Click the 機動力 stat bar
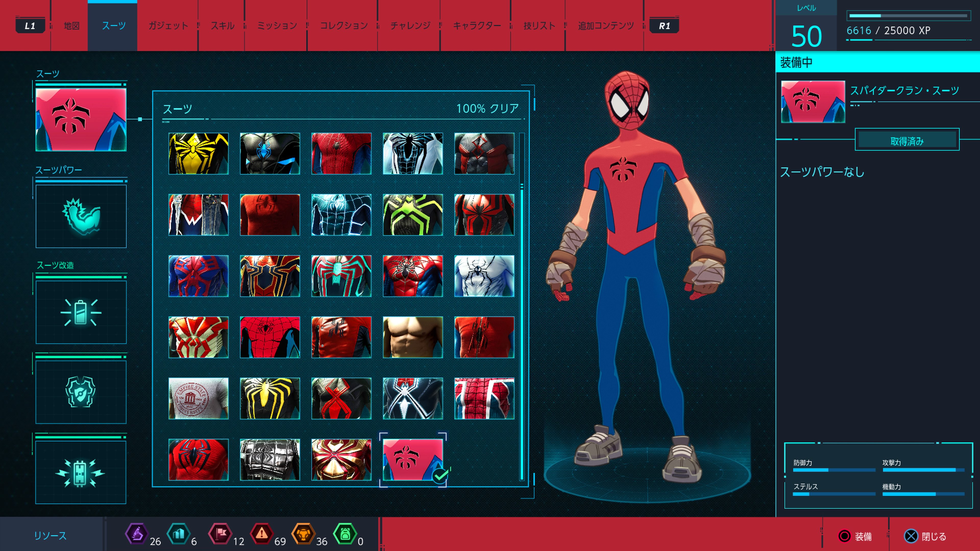This screenshot has width=980, height=551. 923,494
